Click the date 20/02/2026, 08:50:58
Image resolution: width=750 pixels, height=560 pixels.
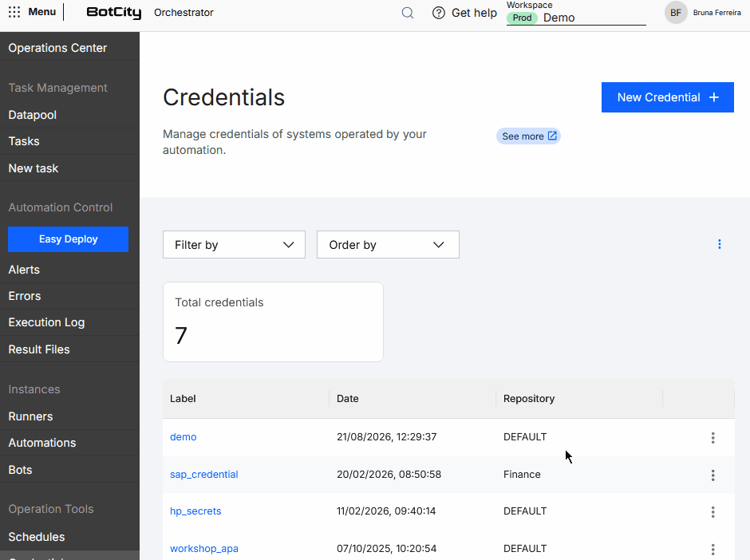(x=389, y=475)
